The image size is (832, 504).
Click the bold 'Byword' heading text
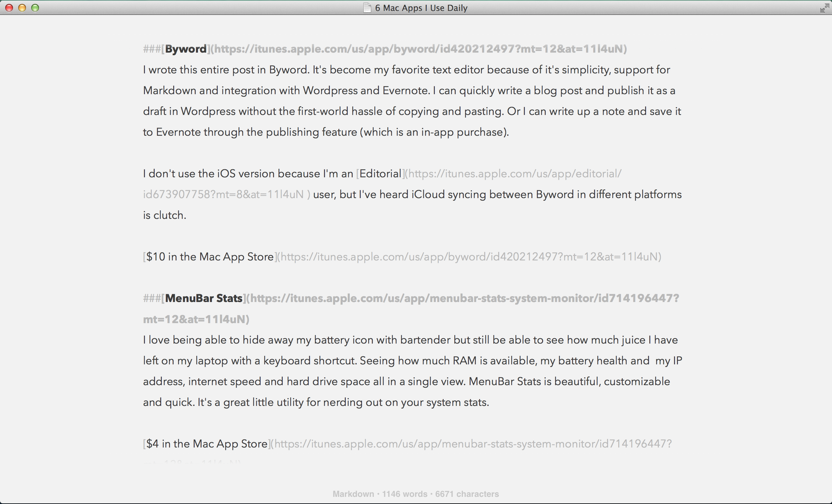pyautogui.click(x=186, y=49)
